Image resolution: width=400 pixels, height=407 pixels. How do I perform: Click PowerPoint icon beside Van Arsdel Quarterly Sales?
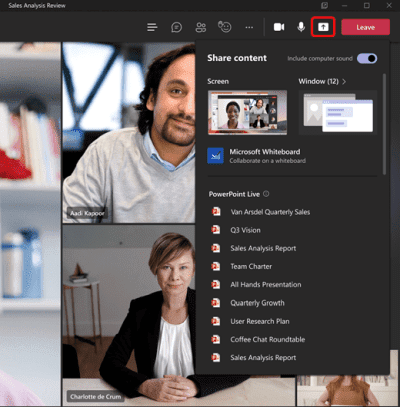click(216, 212)
